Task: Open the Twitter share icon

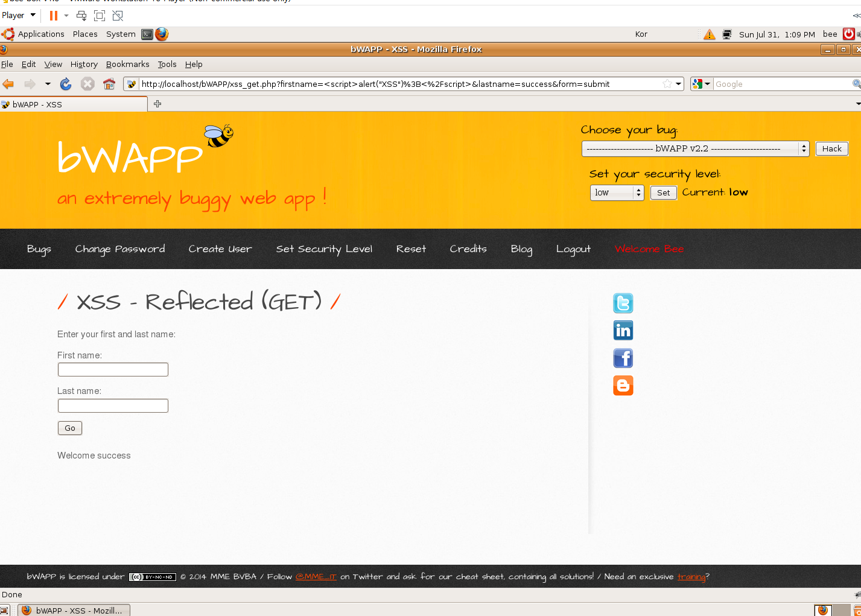Action: (623, 303)
